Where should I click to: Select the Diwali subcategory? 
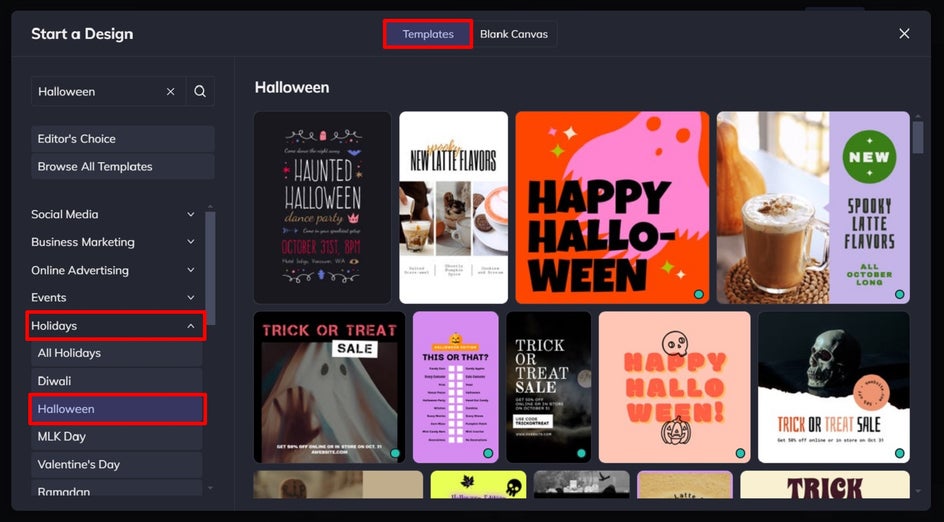117,381
